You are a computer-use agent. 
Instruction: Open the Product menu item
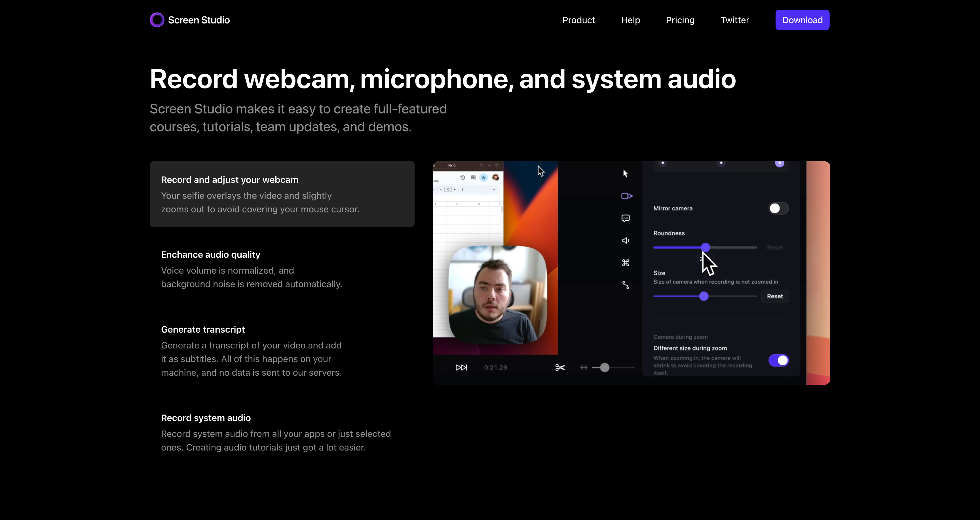pyautogui.click(x=579, y=20)
